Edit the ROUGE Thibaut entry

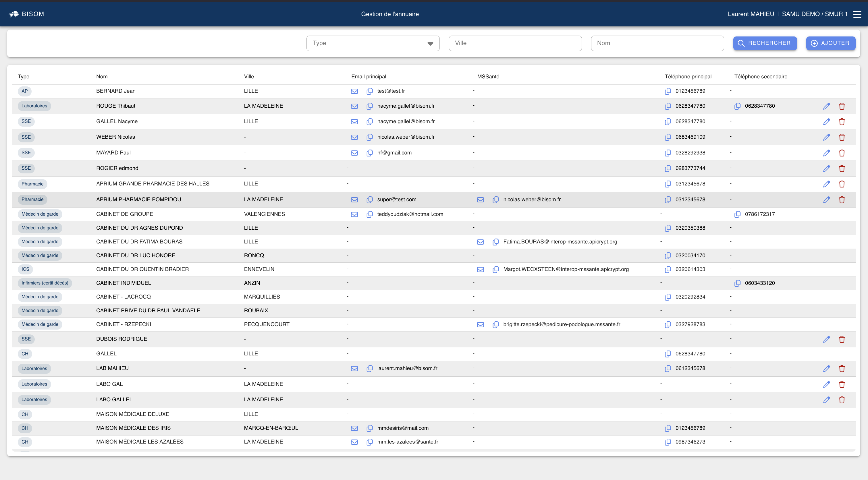pyautogui.click(x=826, y=106)
